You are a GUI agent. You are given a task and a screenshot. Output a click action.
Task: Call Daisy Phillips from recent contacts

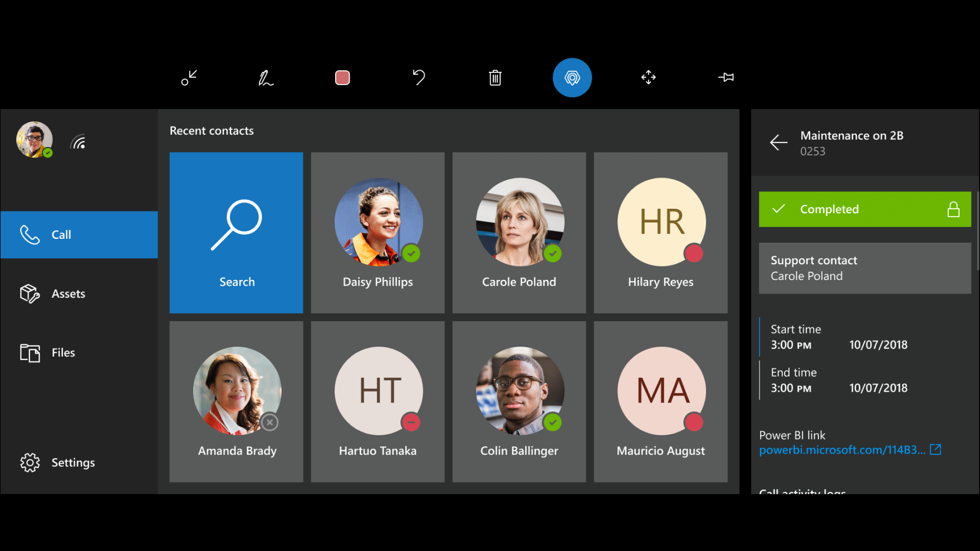(378, 233)
